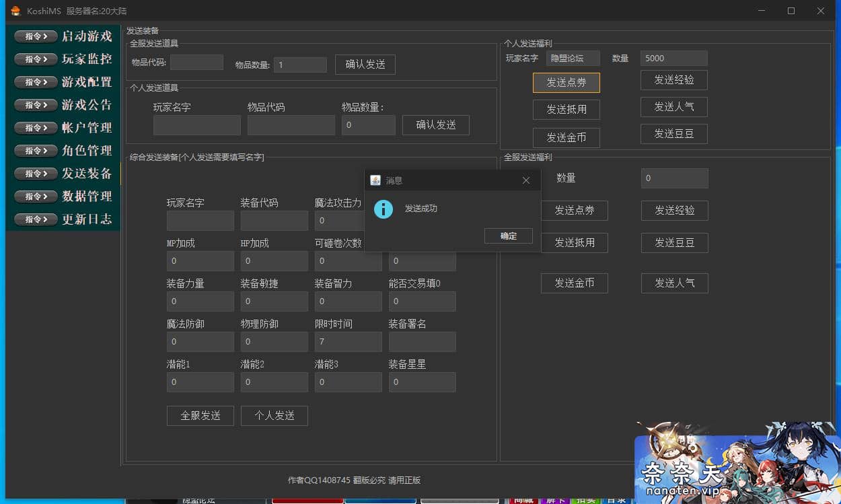Focus the HP加成 input field
This screenshot has height=504, width=841.
click(275, 261)
